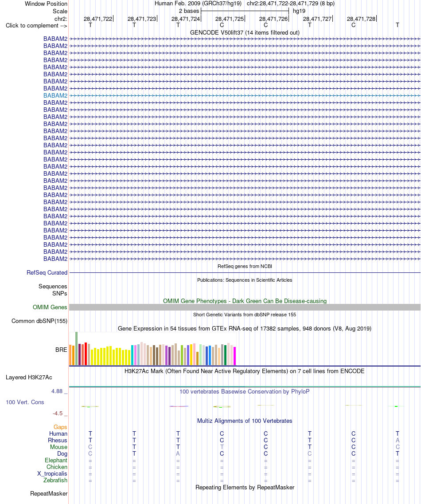Click ruler base T under 28,471,722
This screenshot has width=421, height=504.
tap(90, 25)
